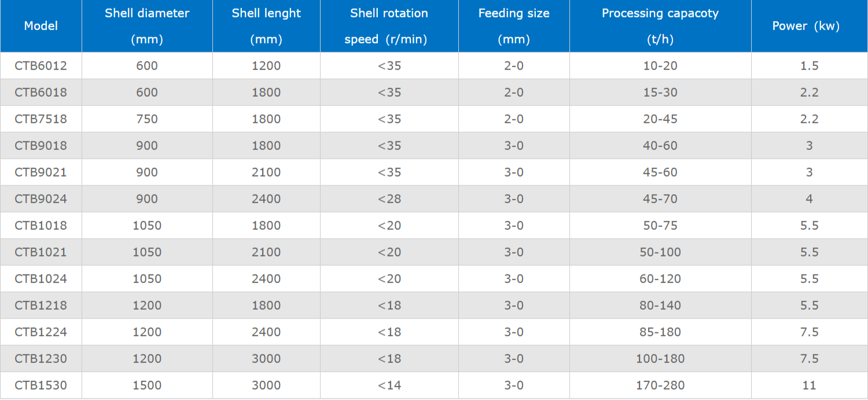
Task: Click the Processing capacoty header
Action: (x=660, y=26)
